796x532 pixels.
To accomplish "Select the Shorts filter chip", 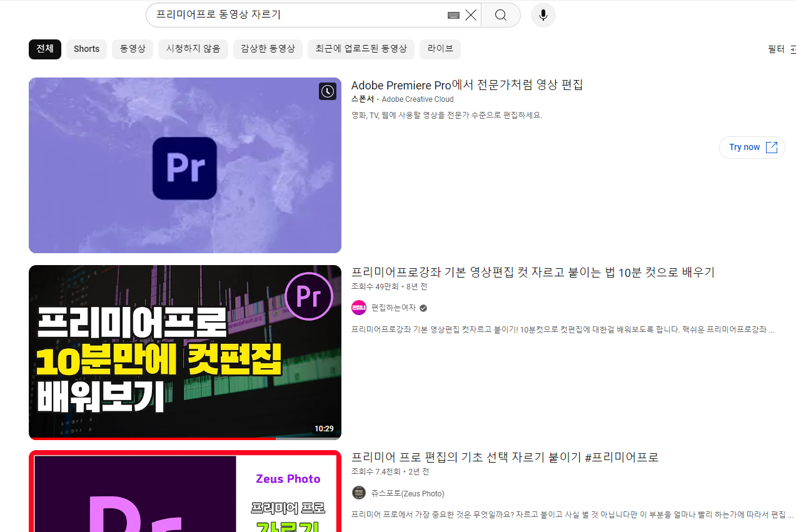I will coord(86,49).
